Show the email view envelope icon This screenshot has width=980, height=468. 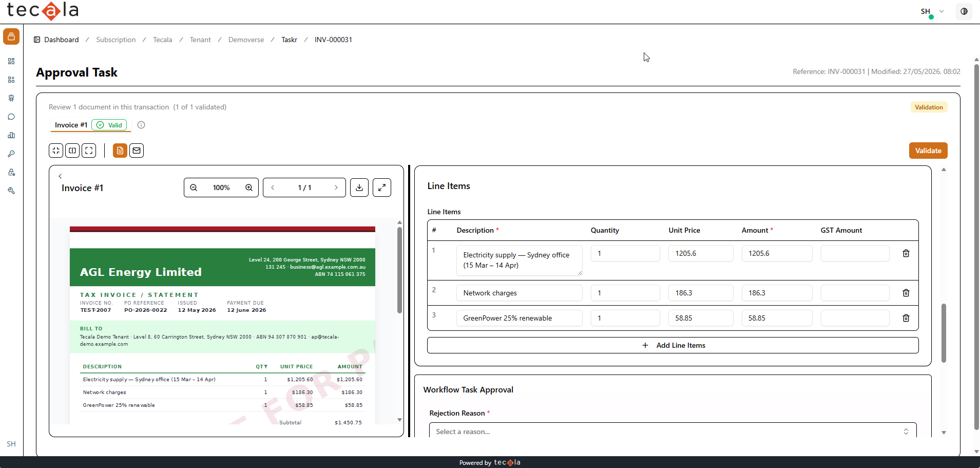137,151
